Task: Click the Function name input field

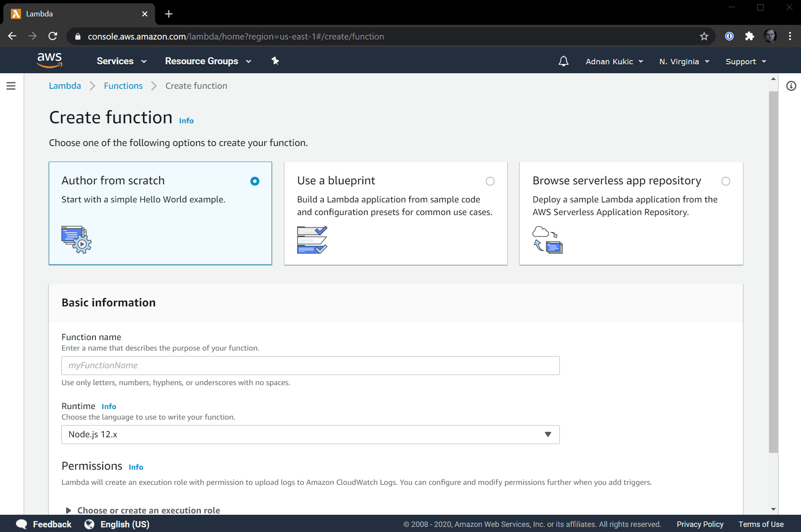Action: [x=310, y=365]
